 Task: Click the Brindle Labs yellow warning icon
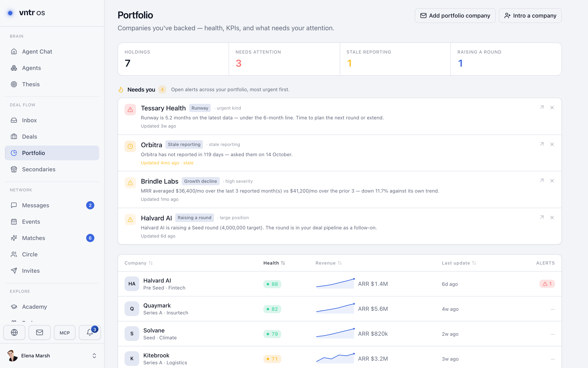(x=130, y=183)
